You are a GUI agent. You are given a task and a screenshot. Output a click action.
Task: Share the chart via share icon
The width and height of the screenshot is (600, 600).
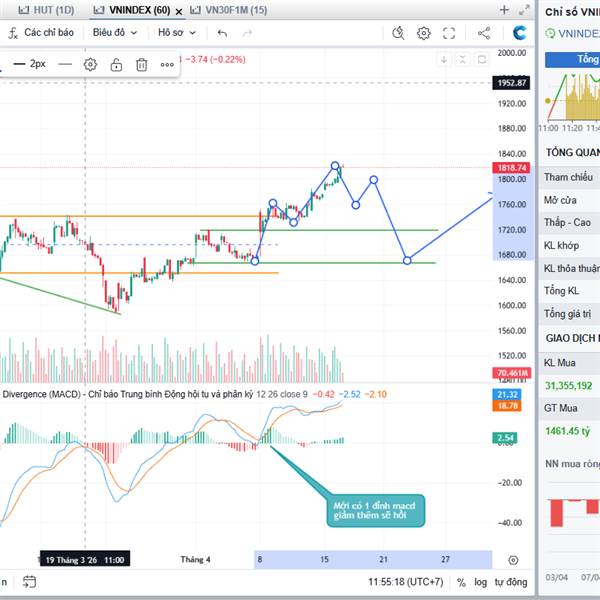click(484, 33)
